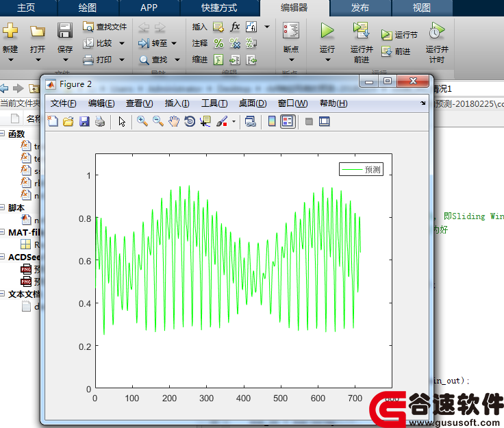Open Figure 2 Insert (插入) menu

pyautogui.click(x=177, y=103)
